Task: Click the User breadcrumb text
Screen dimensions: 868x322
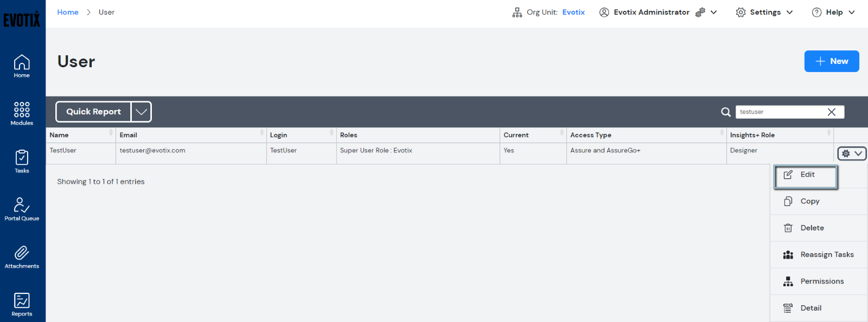Action: [x=106, y=12]
